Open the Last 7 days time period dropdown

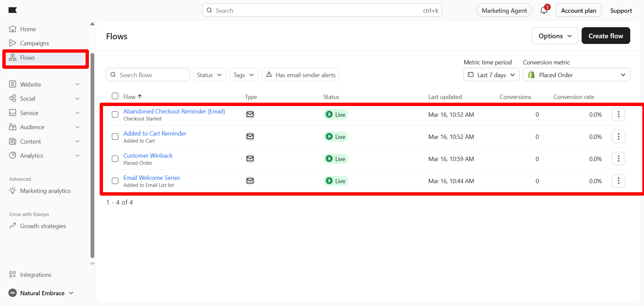point(491,75)
